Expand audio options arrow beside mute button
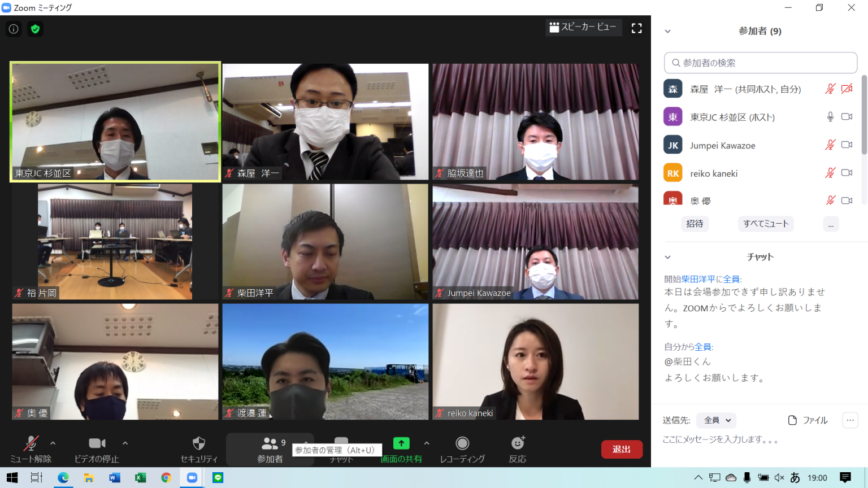 tap(53, 443)
